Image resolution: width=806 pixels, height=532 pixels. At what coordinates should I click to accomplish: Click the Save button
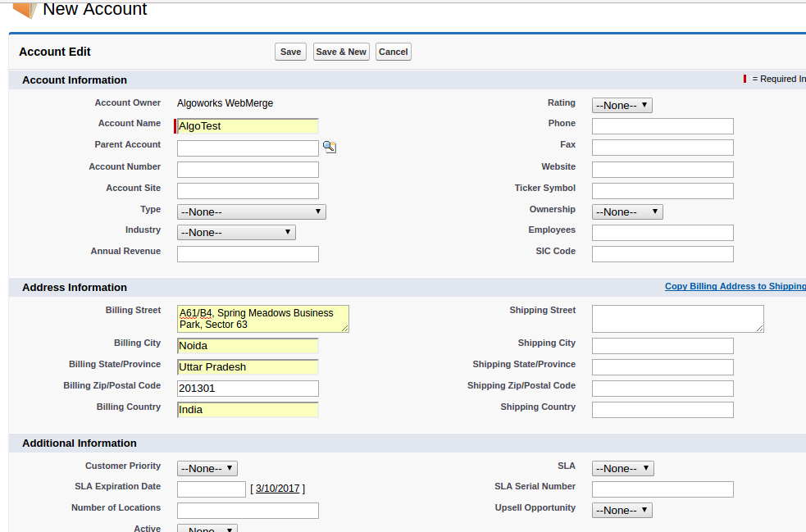pos(290,52)
